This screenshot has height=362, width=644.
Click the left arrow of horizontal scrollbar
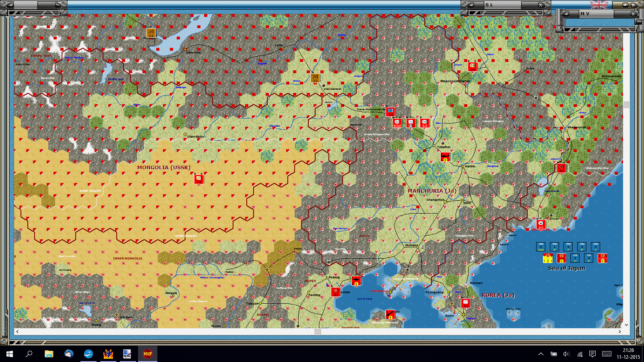pyautogui.click(x=17, y=331)
